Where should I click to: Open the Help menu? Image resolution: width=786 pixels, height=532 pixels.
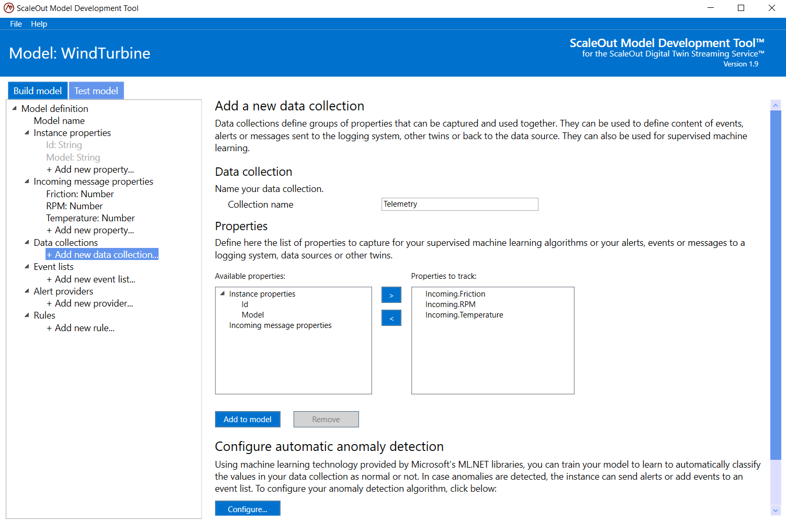point(39,24)
